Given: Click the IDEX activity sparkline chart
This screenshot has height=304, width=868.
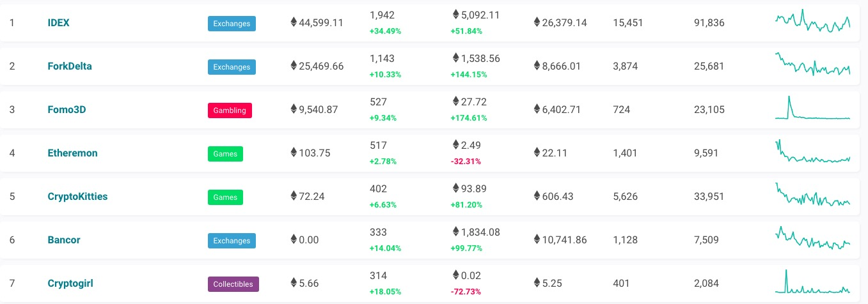Looking at the screenshot, I should (x=813, y=21).
